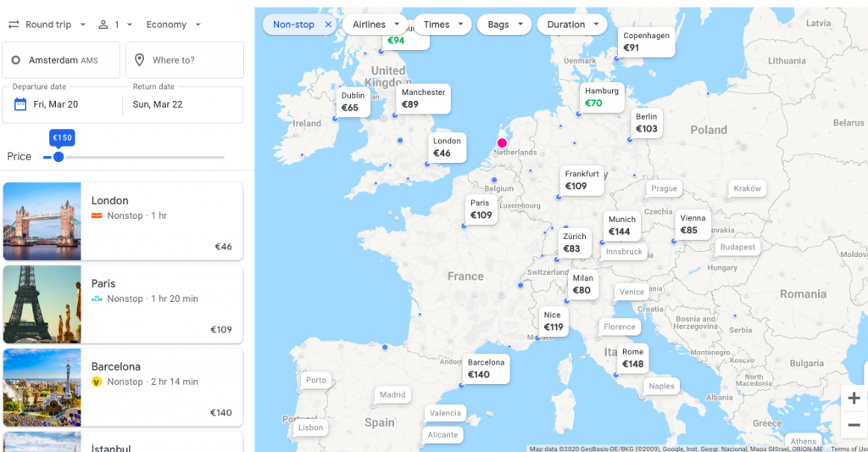
Task: Open the passenger count dropdown
Action: click(x=115, y=25)
